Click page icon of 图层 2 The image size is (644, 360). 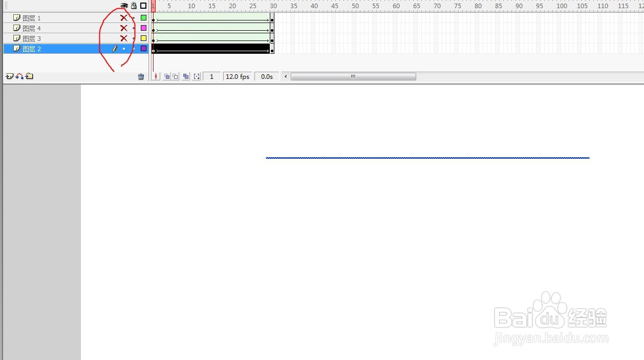click(x=16, y=49)
